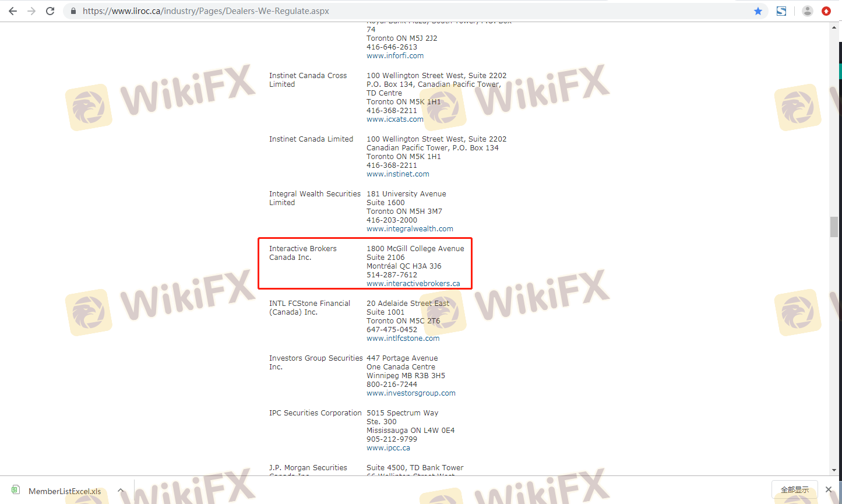
Task: Click the phone number 647-475-0452
Action: [x=392, y=330]
